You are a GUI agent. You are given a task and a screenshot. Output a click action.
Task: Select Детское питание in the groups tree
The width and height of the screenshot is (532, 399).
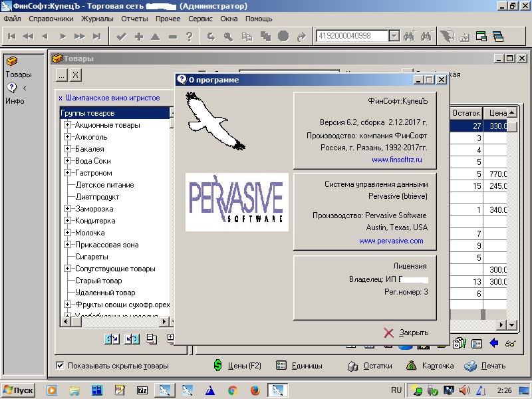click(104, 185)
